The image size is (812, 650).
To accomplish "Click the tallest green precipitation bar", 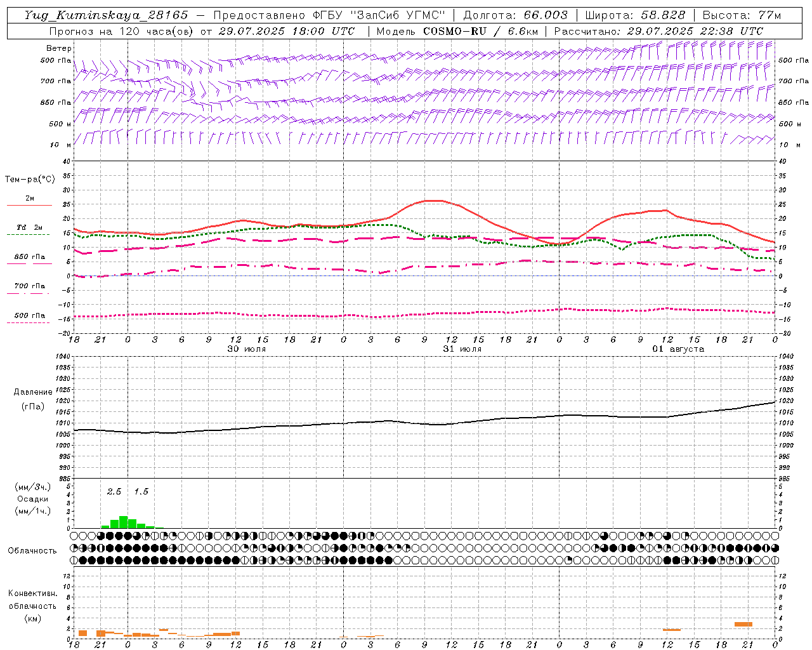I will coord(123,522).
